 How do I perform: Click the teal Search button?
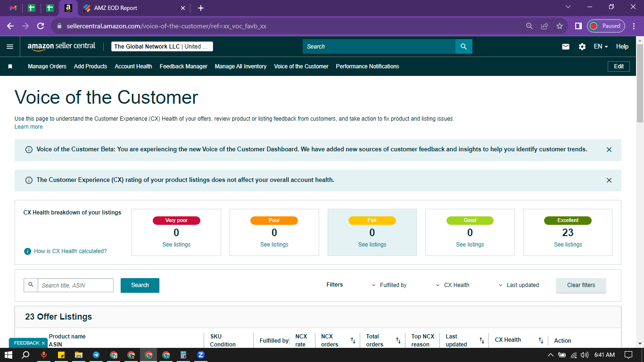pyautogui.click(x=140, y=285)
